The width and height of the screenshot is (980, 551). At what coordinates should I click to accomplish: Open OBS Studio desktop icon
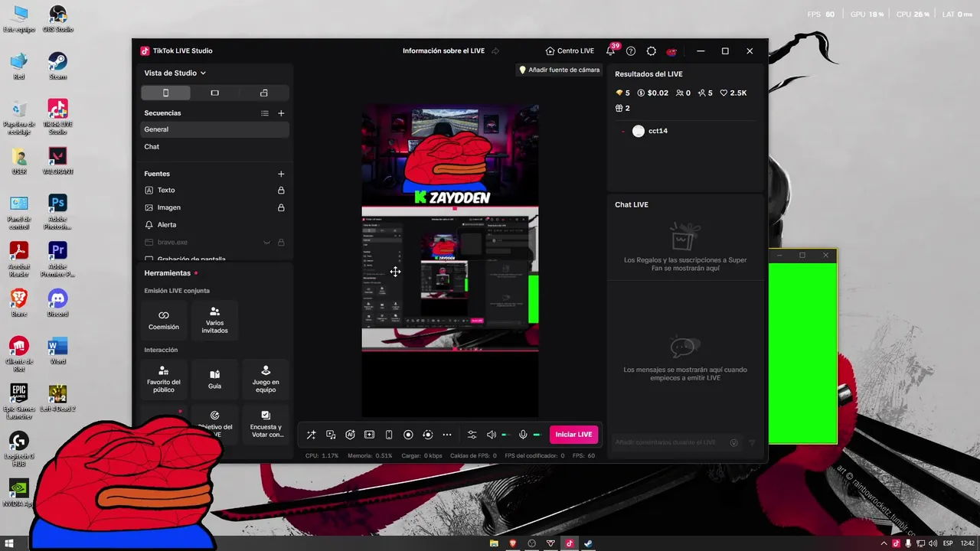57,19
